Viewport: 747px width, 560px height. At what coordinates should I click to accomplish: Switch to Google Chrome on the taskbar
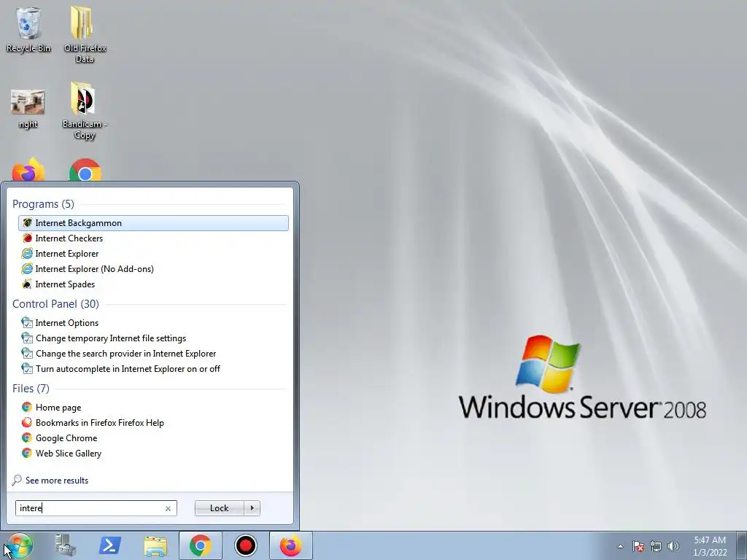[x=201, y=545]
